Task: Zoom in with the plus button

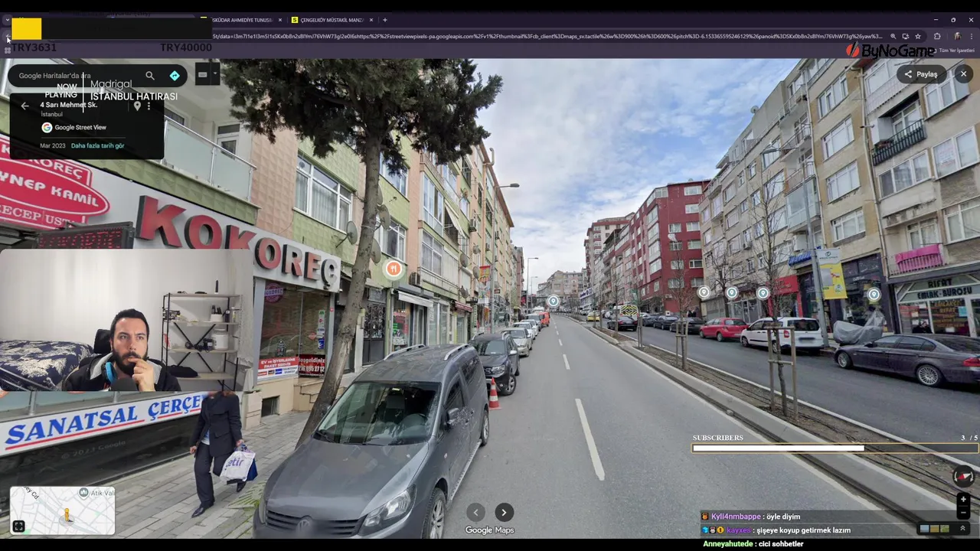Action: (963, 500)
